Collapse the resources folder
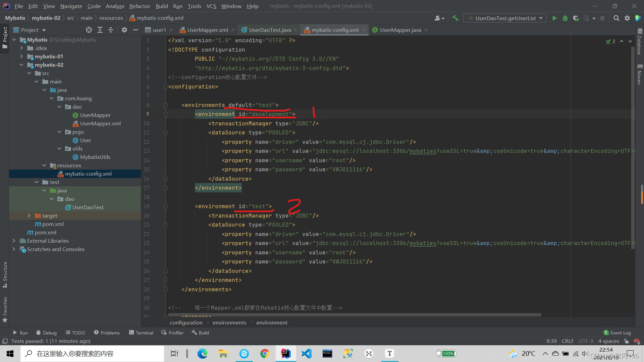The height and width of the screenshot is (362, 644). coord(44,165)
